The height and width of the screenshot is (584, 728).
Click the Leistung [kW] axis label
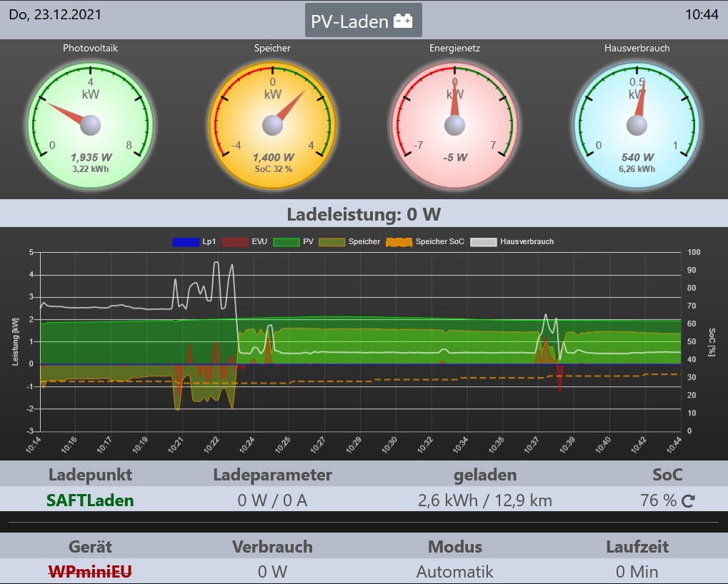pos(15,342)
